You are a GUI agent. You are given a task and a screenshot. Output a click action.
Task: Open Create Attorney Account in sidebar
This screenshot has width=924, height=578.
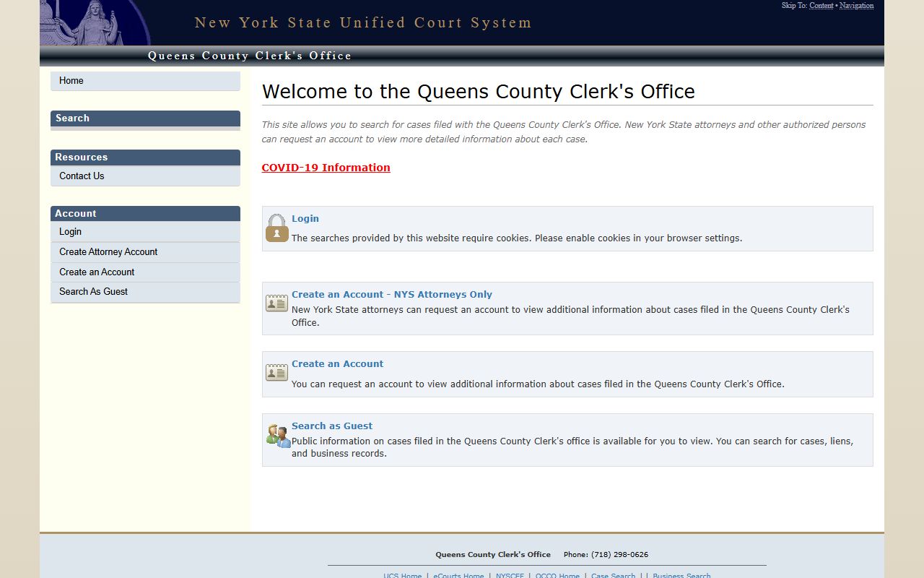pyautogui.click(x=145, y=252)
